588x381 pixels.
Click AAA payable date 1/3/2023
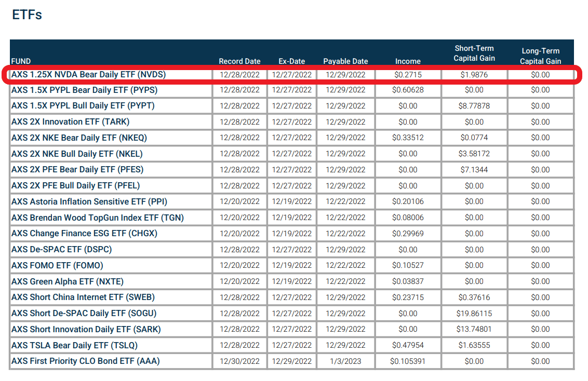[x=345, y=361]
